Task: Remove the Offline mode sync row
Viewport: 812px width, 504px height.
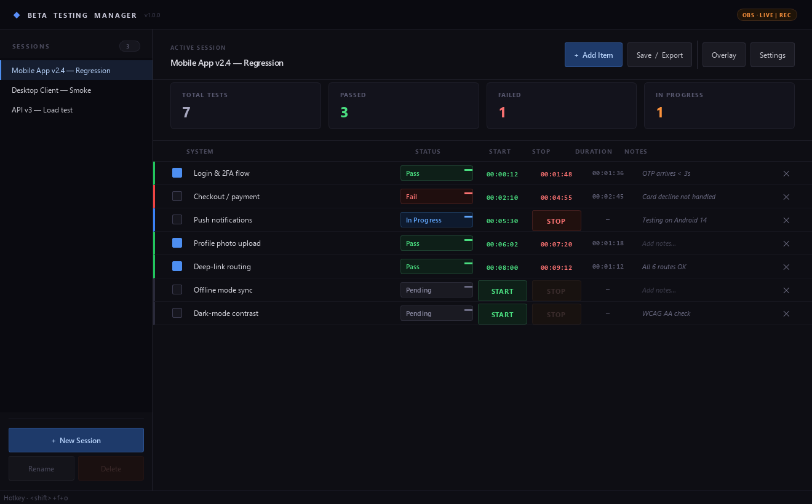Action: tap(786, 290)
